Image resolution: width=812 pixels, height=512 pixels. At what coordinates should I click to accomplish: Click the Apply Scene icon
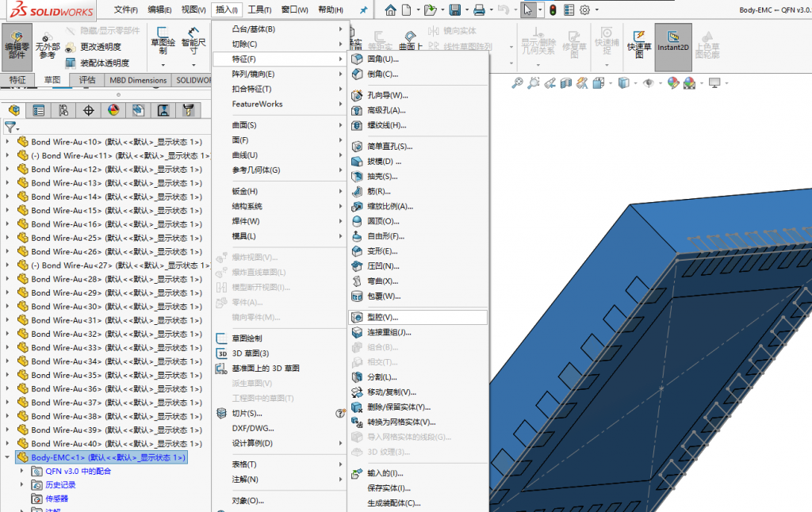(x=689, y=83)
